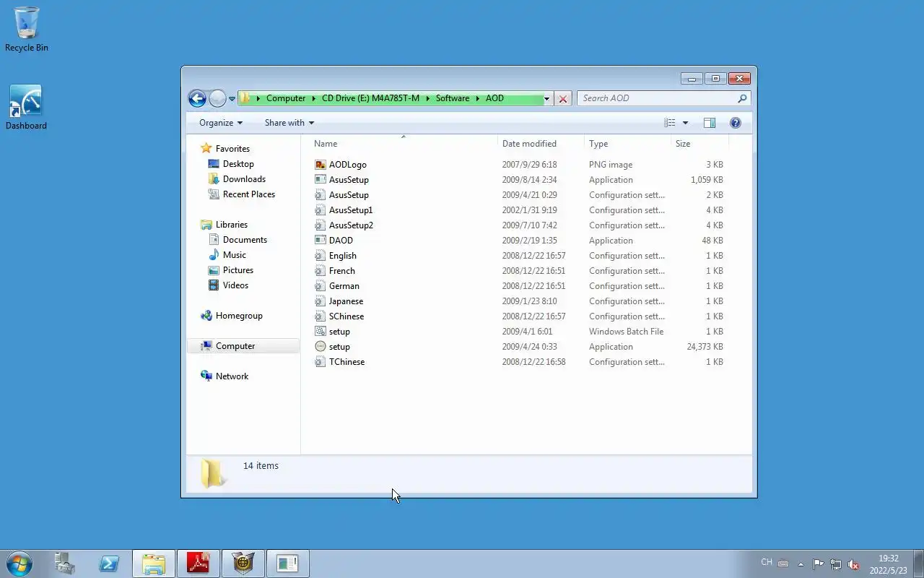Click Windows Explorer taskbar button

[x=154, y=564]
